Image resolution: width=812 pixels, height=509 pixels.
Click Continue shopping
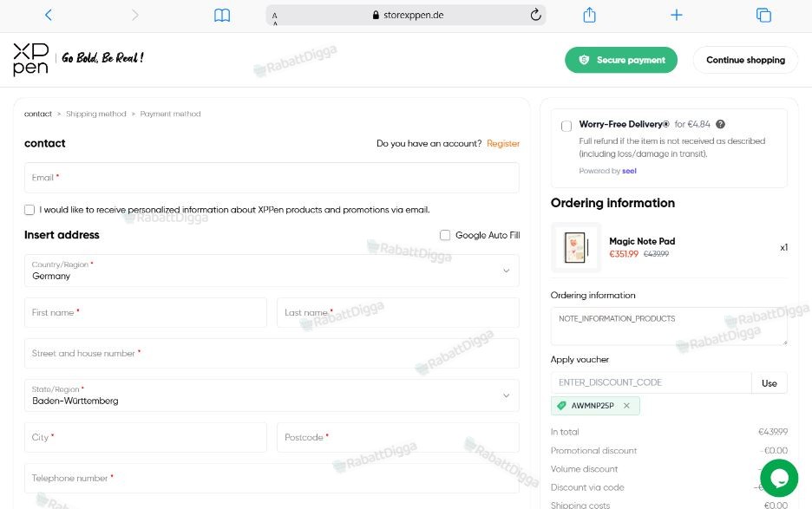point(745,60)
